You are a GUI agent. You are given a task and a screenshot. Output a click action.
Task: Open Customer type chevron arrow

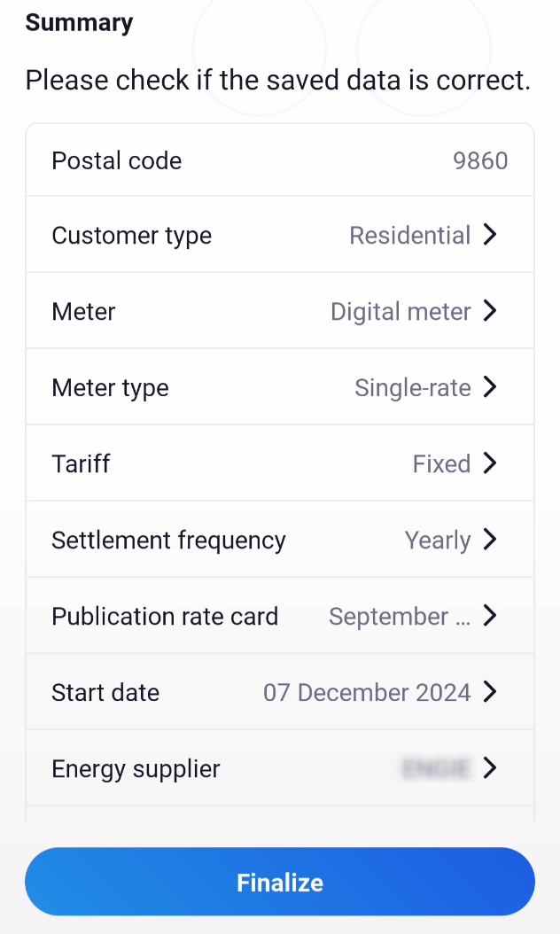[490, 235]
